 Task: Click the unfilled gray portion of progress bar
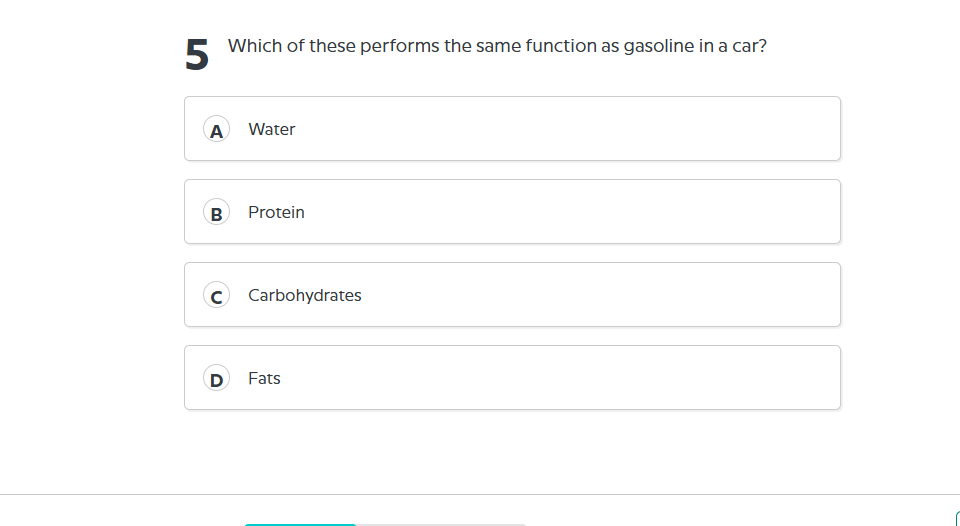tap(440, 524)
